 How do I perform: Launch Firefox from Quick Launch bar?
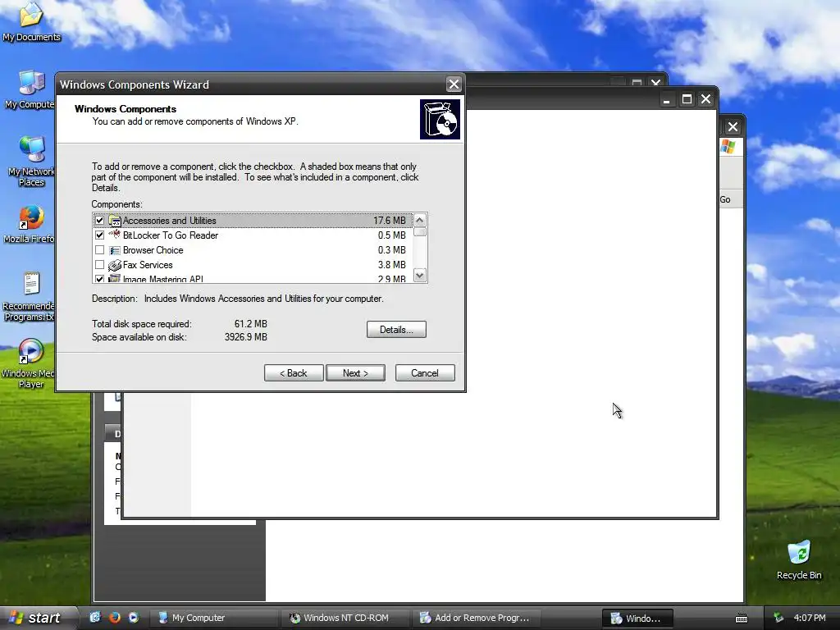click(115, 618)
